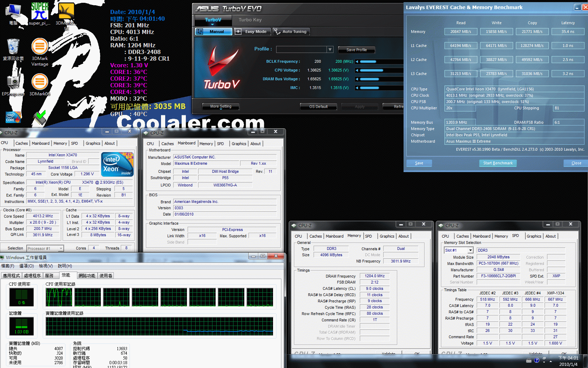
Task: Switch to the 應用程式 tab in Task Manager
Action: [x=12, y=276]
